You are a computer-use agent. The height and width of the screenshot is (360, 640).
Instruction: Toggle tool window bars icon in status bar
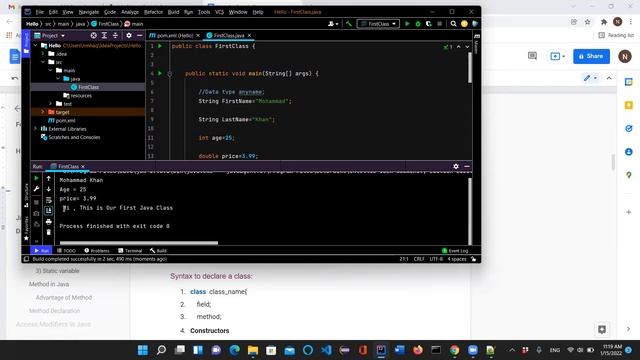pos(27,259)
